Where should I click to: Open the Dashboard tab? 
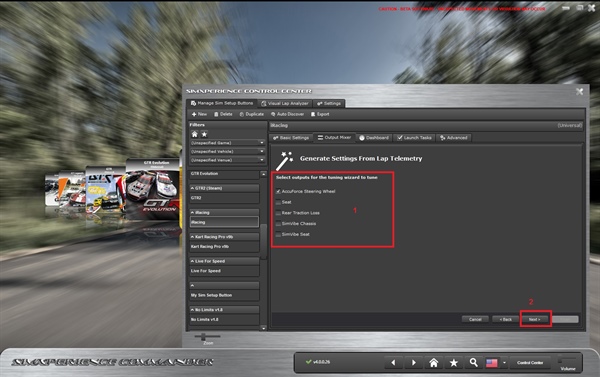374,138
